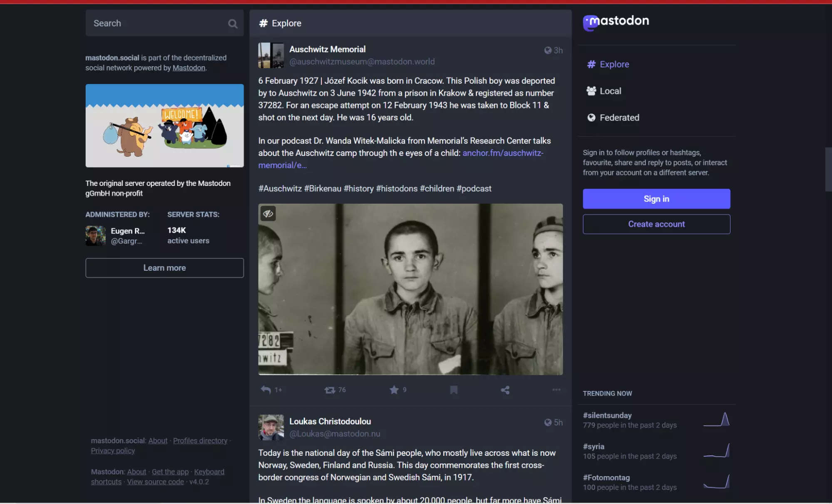
Task: Click the Sign in button
Action: coord(656,199)
